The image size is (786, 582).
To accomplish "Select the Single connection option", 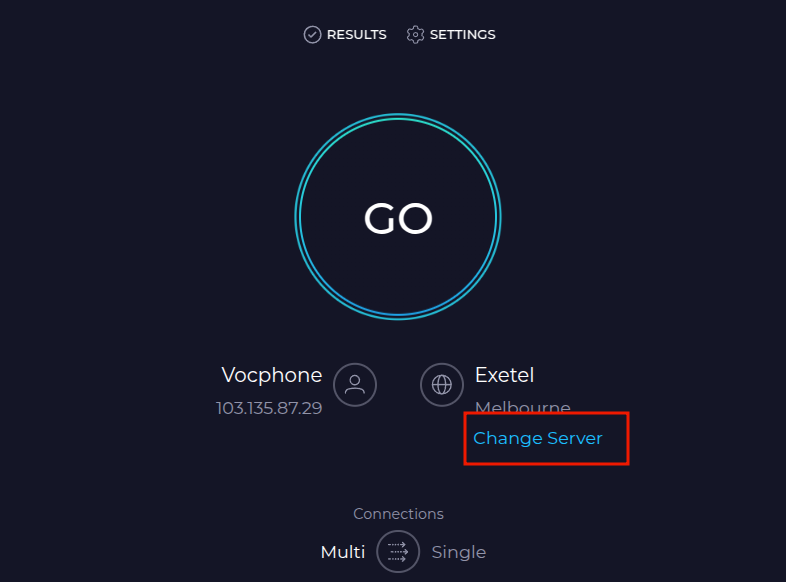I will pos(458,552).
